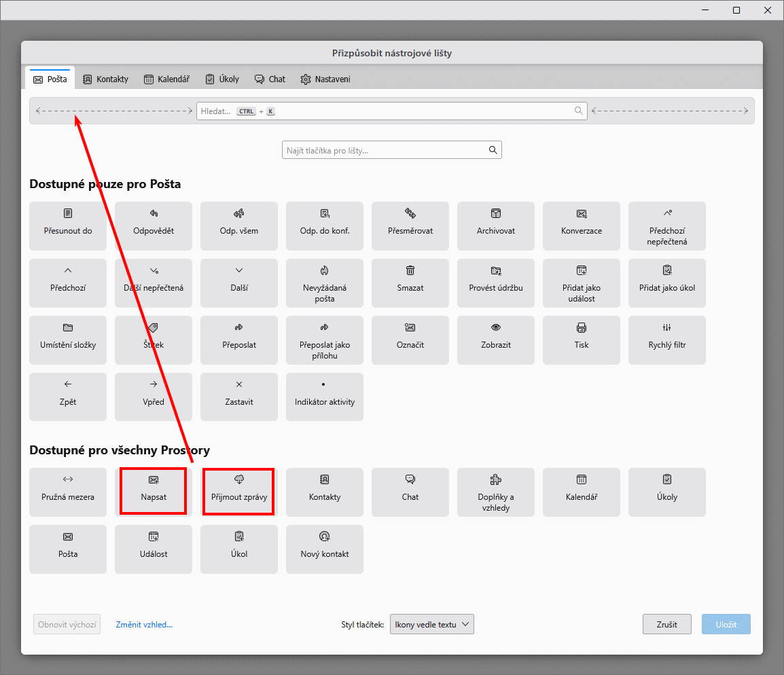The image size is (784, 675).
Task: Click the Zrušit button
Action: point(667,624)
